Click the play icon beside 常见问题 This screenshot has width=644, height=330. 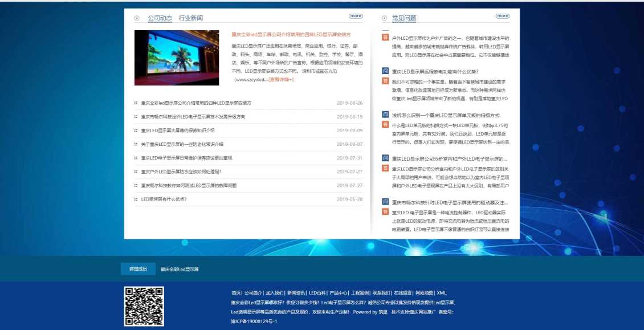click(384, 18)
